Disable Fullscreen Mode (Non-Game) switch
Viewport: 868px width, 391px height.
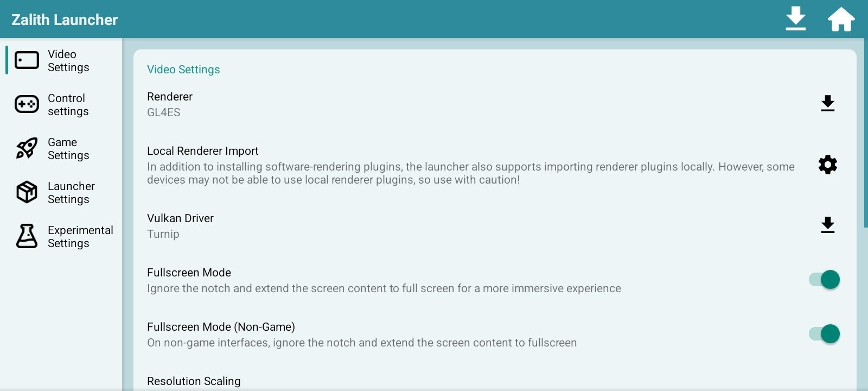[x=824, y=334]
